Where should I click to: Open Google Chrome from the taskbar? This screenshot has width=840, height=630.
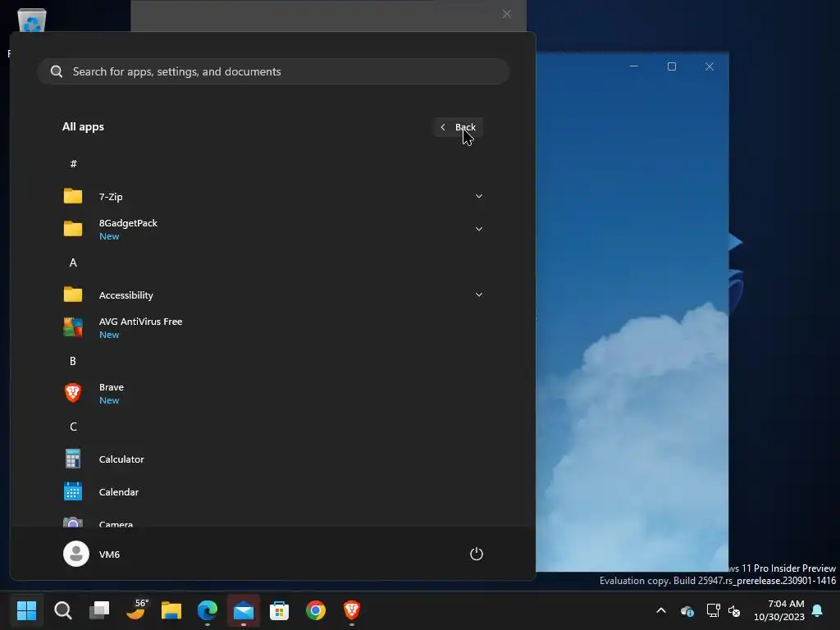pos(316,610)
